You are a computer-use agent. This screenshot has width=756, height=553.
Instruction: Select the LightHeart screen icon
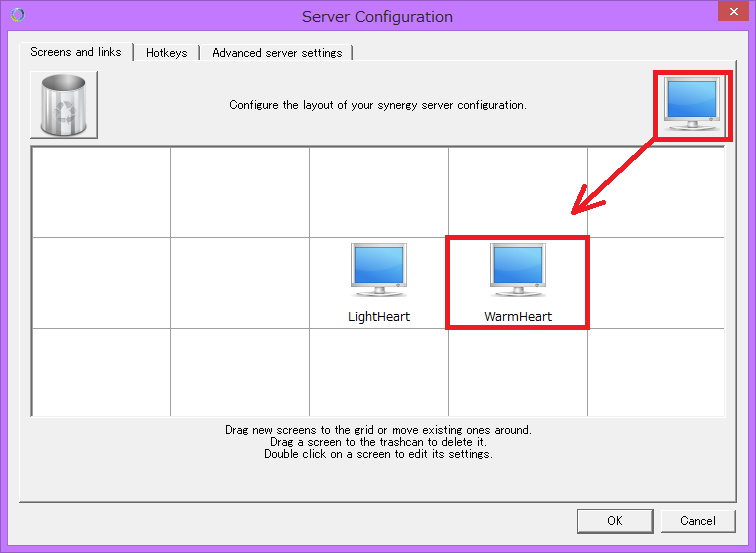pos(379,270)
